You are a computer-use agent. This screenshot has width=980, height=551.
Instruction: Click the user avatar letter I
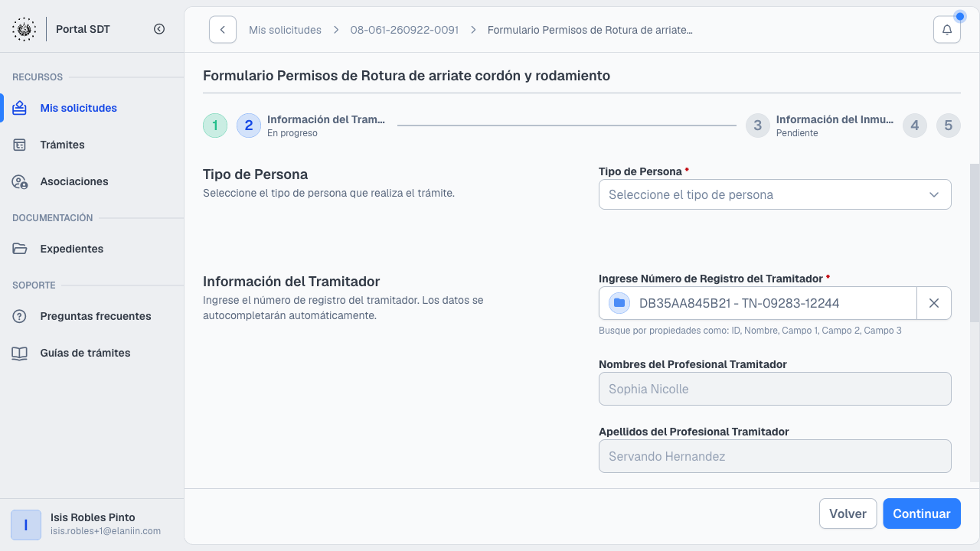[26, 525]
